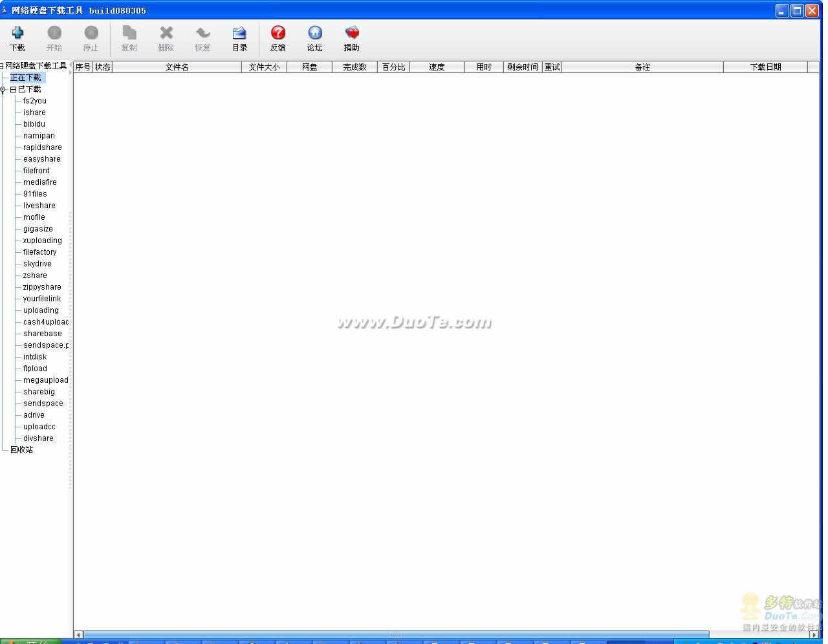Sort by the 百分比 column header

point(394,67)
